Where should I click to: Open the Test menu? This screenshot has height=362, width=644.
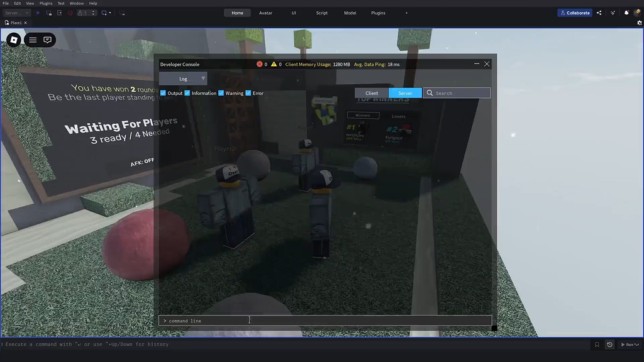[61, 3]
